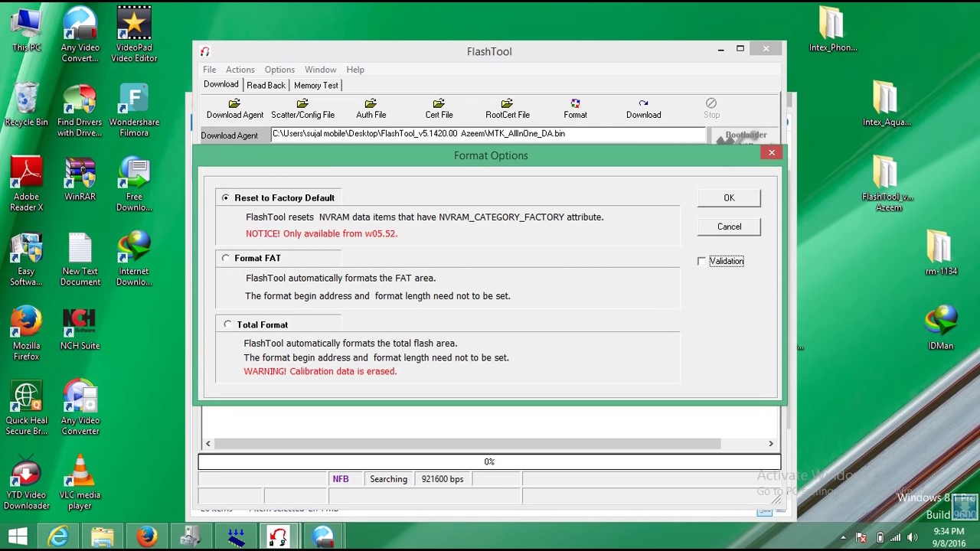Open Quick Heal Secure Browser icon
980x551 pixels.
click(26, 408)
